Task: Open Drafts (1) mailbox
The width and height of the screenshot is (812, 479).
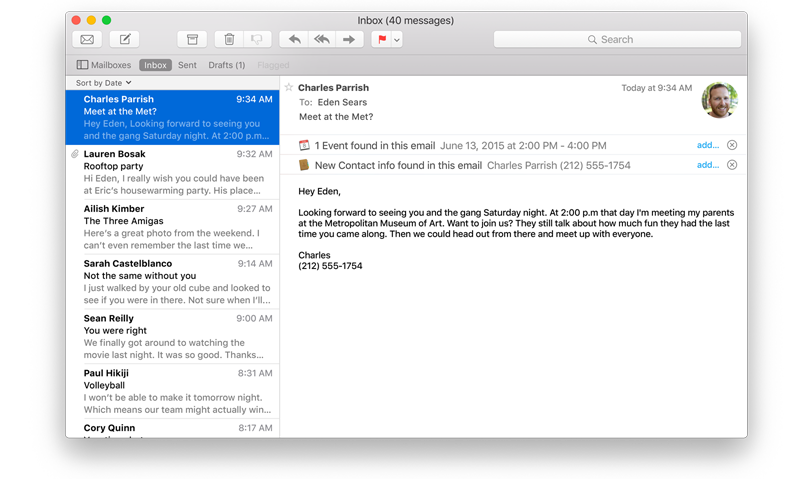Action: click(226, 65)
